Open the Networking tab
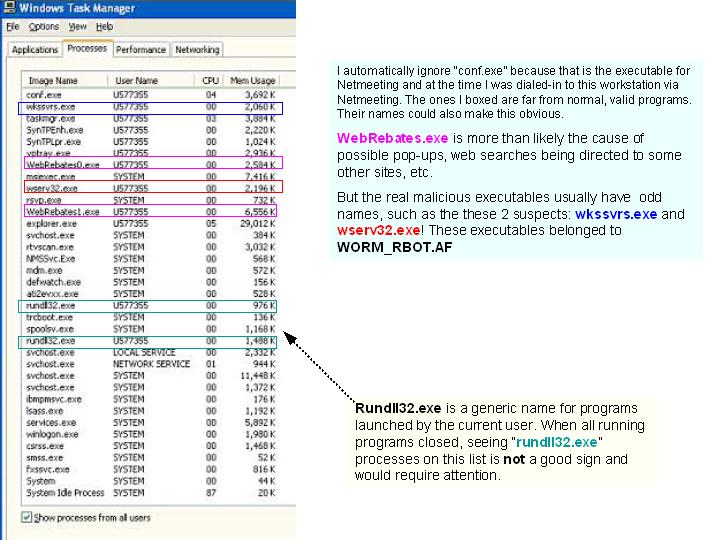The width and height of the screenshot is (720, 540). pyautogui.click(x=197, y=50)
